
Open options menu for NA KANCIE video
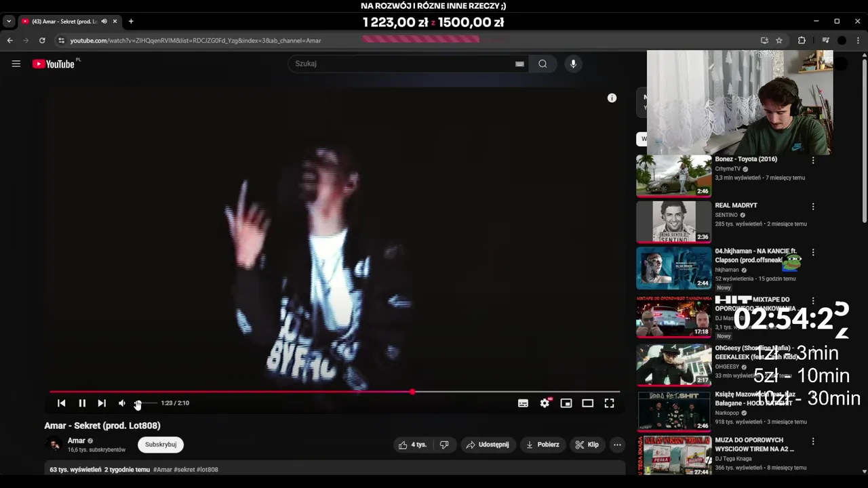813,252
